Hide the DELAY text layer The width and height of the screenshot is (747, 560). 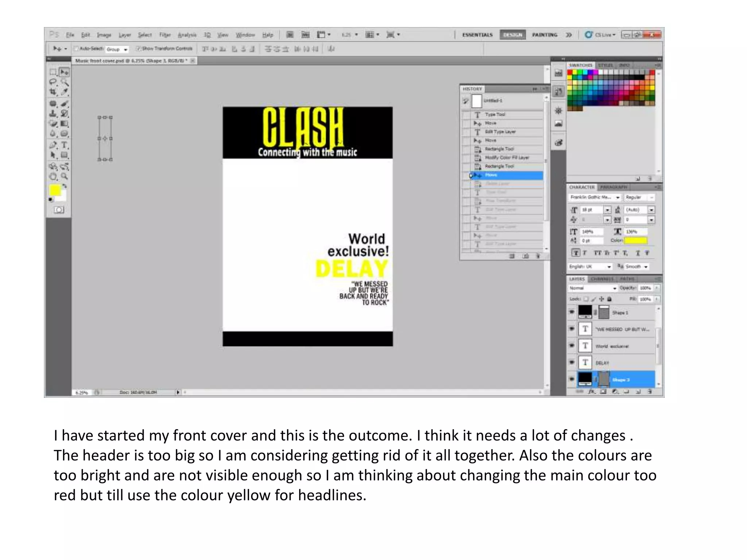coord(572,362)
